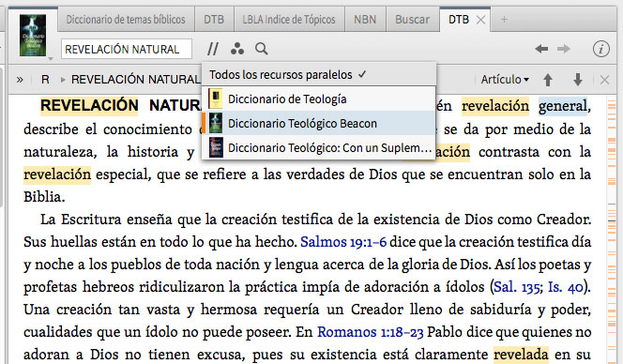Image resolution: width=623 pixels, height=364 pixels.
Task: Open the resource information icon
Action: [600, 50]
